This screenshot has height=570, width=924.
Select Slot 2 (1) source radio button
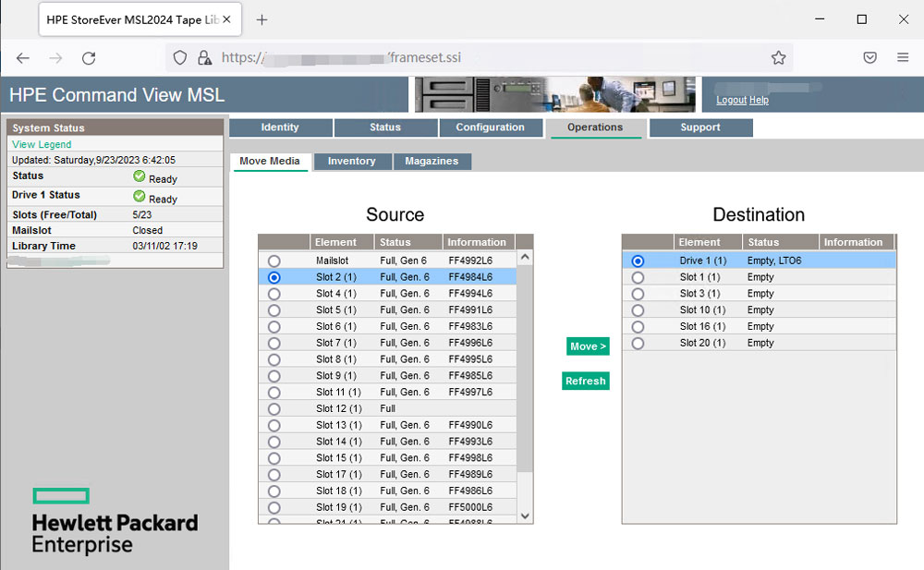[x=274, y=277]
